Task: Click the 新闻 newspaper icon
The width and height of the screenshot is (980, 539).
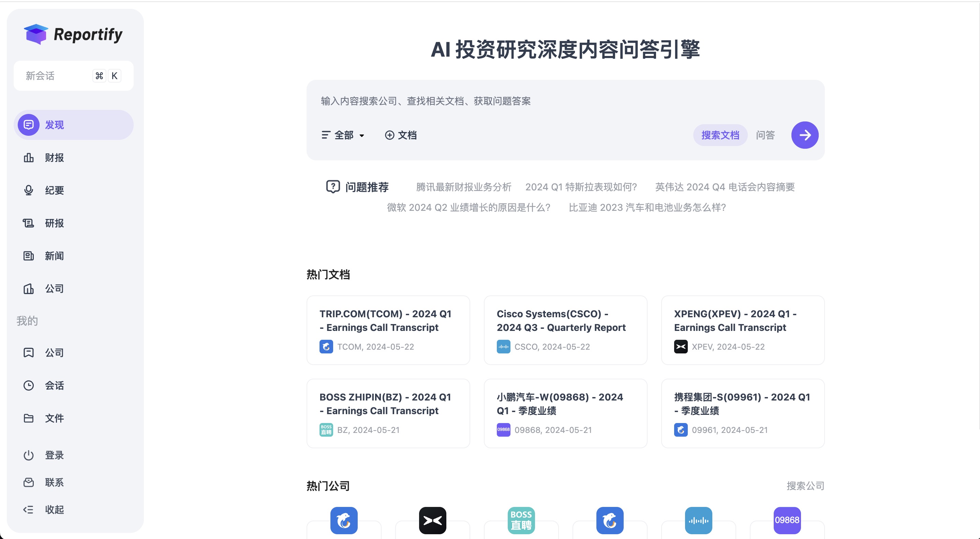Action: click(x=29, y=256)
